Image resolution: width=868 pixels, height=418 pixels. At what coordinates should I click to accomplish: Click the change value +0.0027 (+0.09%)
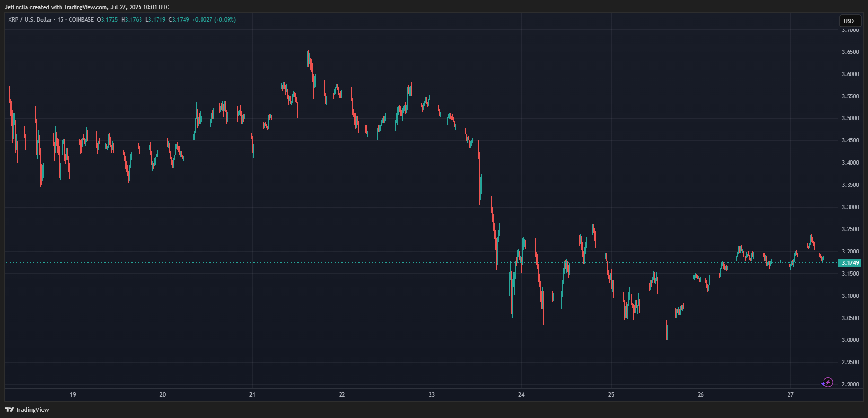[x=214, y=20]
